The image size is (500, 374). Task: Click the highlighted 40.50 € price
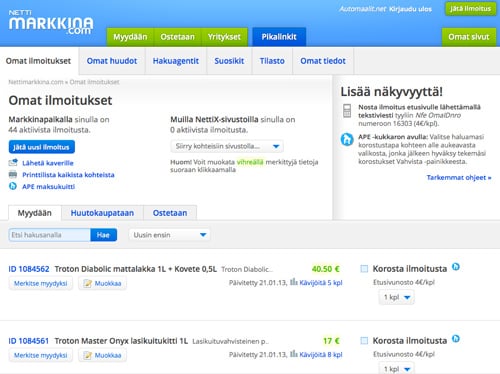325,269
